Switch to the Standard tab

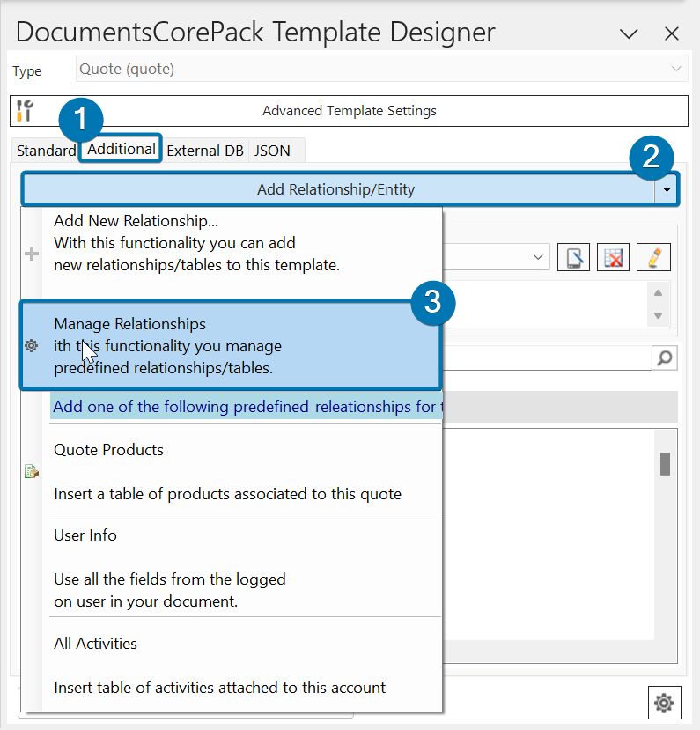click(x=45, y=150)
